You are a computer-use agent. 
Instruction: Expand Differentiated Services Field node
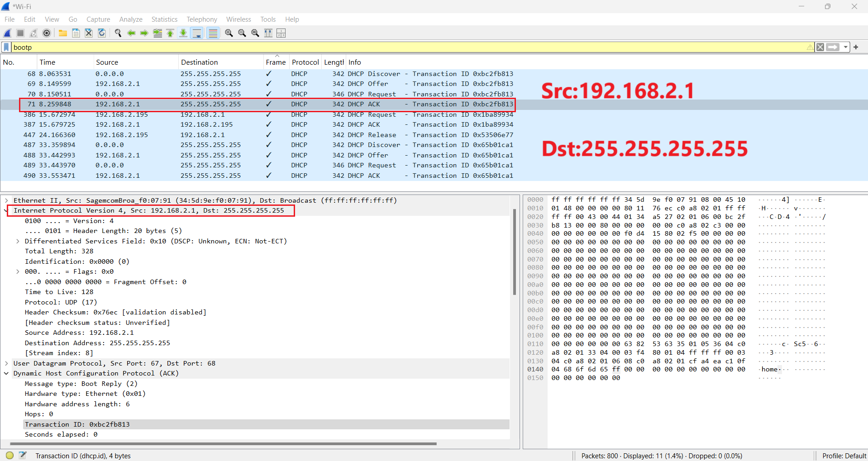tap(18, 241)
